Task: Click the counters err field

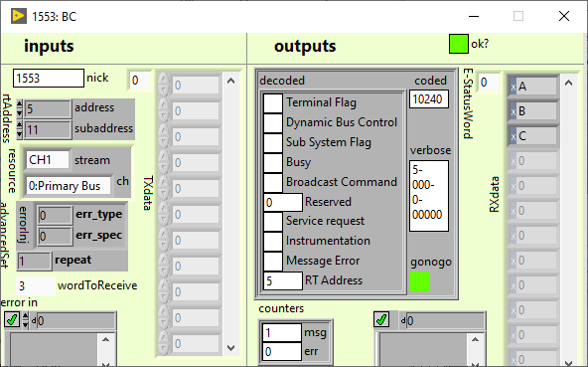Action: point(282,352)
